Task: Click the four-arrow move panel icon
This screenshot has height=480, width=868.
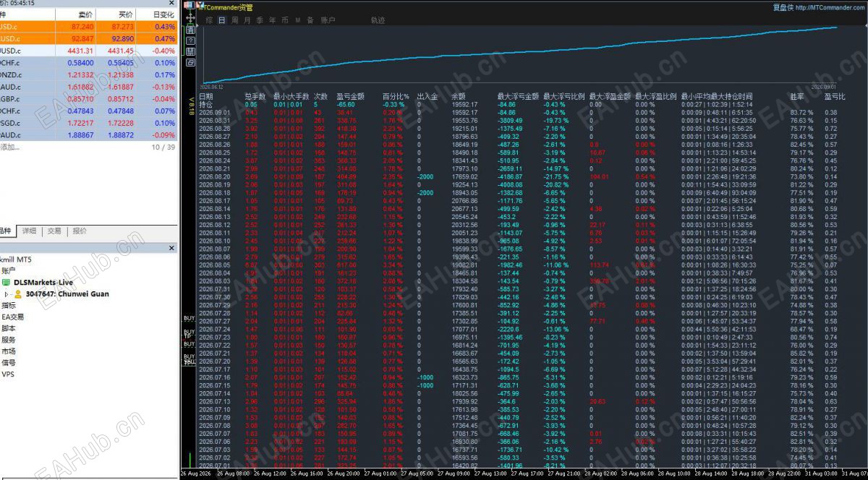Action: pos(190,17)
